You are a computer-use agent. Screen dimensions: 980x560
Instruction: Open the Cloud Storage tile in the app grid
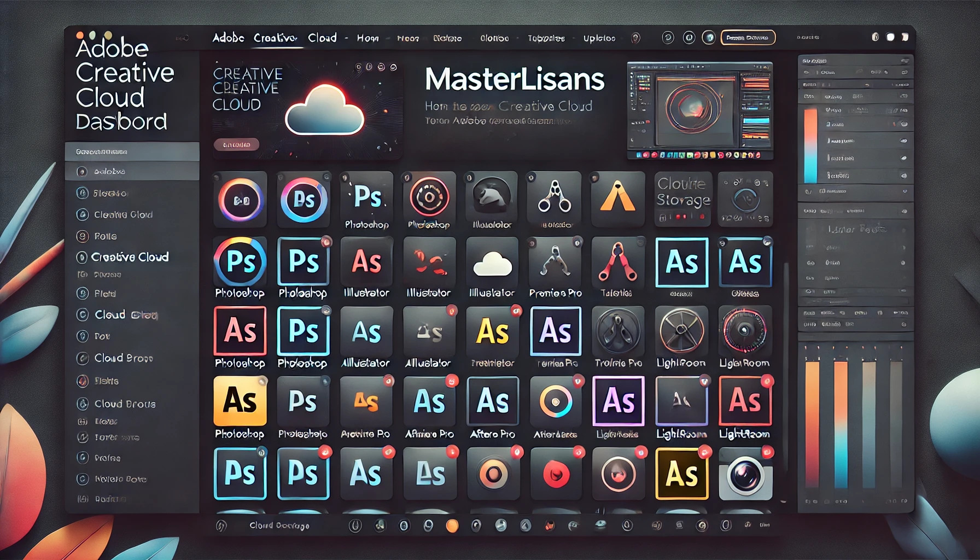[x=682, y=199]
